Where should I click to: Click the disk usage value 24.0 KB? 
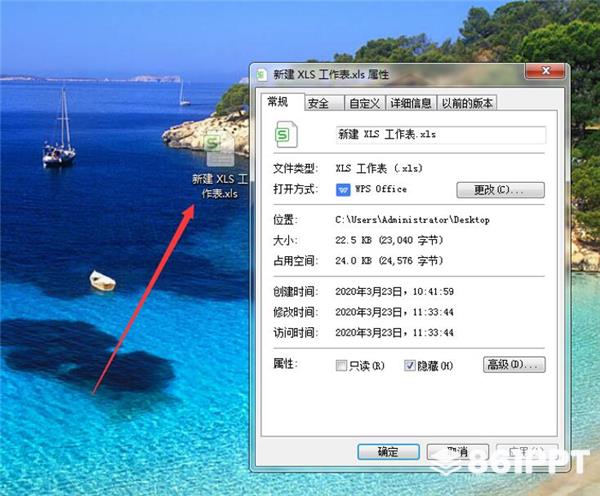pyautogui.click(x=354, y=261)
